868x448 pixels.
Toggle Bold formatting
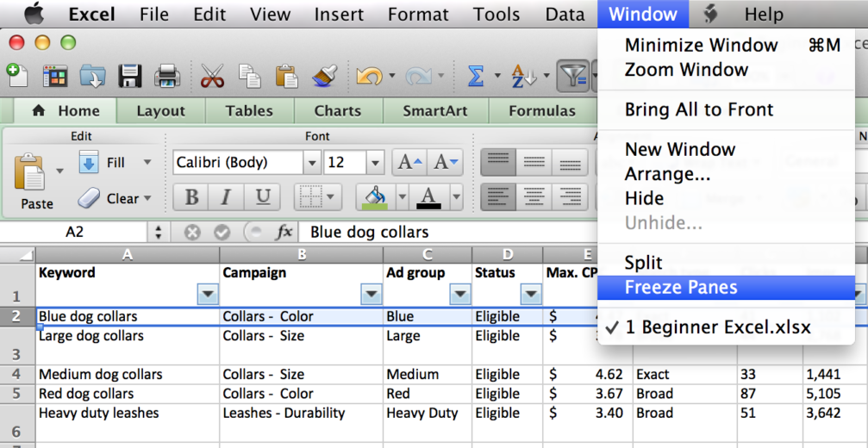(191, 197)
